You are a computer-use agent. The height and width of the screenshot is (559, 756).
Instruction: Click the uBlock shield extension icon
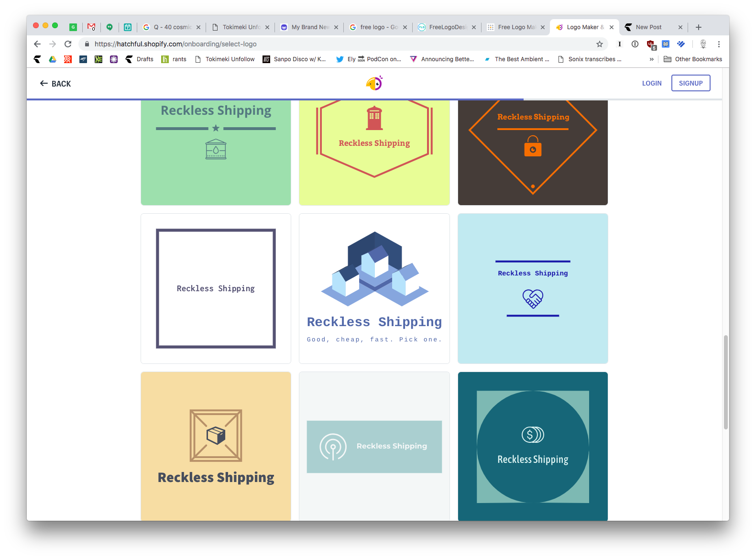pos(651,44)
